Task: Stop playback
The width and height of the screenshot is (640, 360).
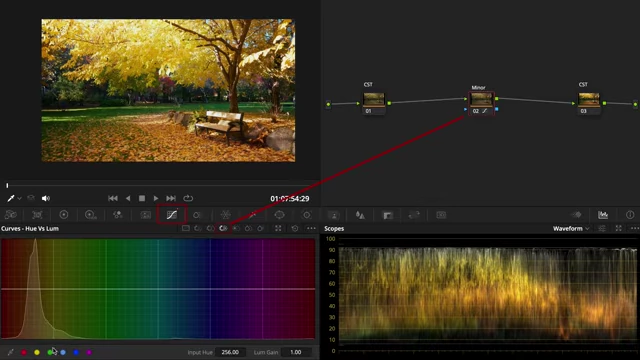Action: tap(142, 198)
